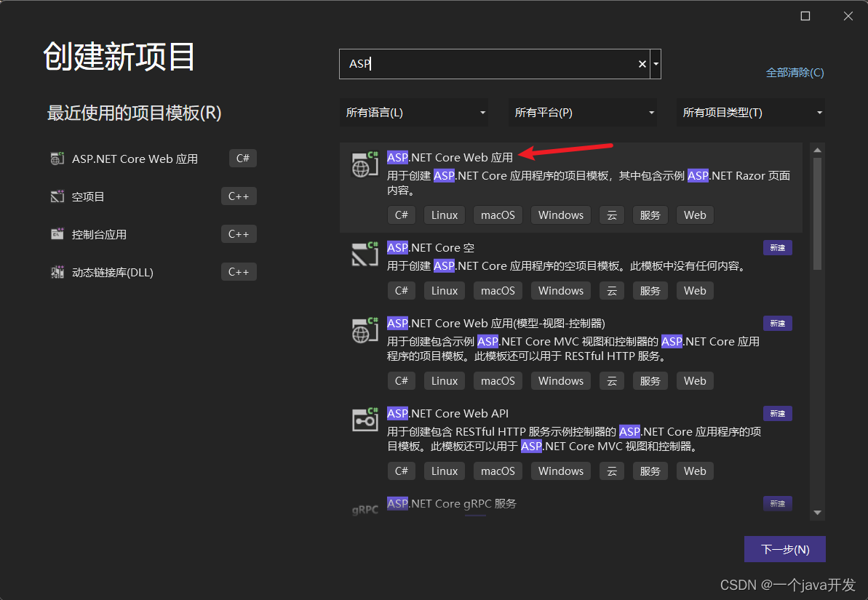Viewport: 868px width, 600px height.
Task: Click the C++ badge beside 空项目
Action: (239, 196)
